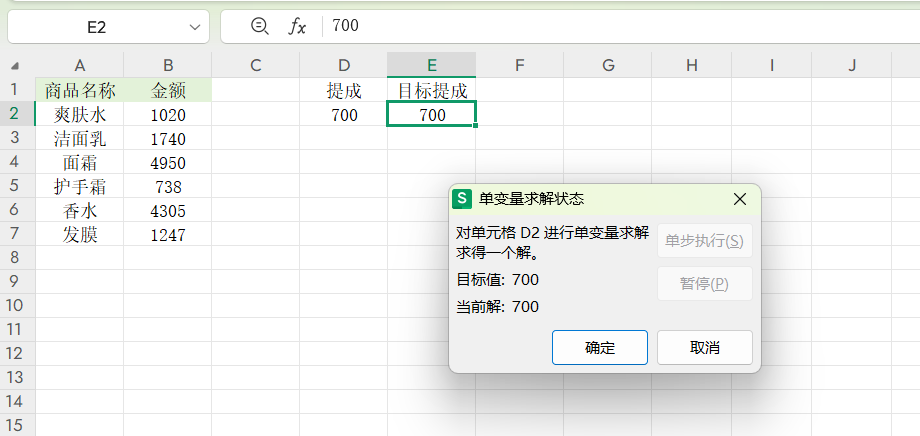Select row 7 header
This screenshot has height=436, width=920.
pos(18,234)
